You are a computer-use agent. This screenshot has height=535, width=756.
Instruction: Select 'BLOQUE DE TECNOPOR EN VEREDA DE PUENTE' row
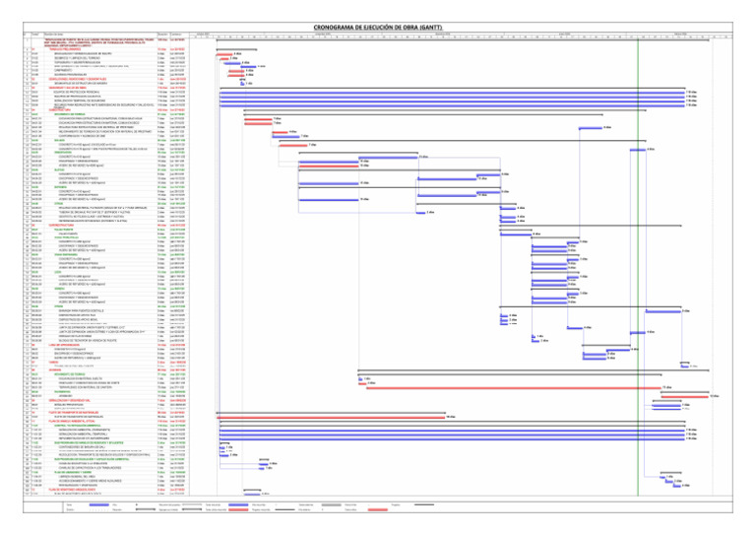pyautogui.click(x=106, y=341)
